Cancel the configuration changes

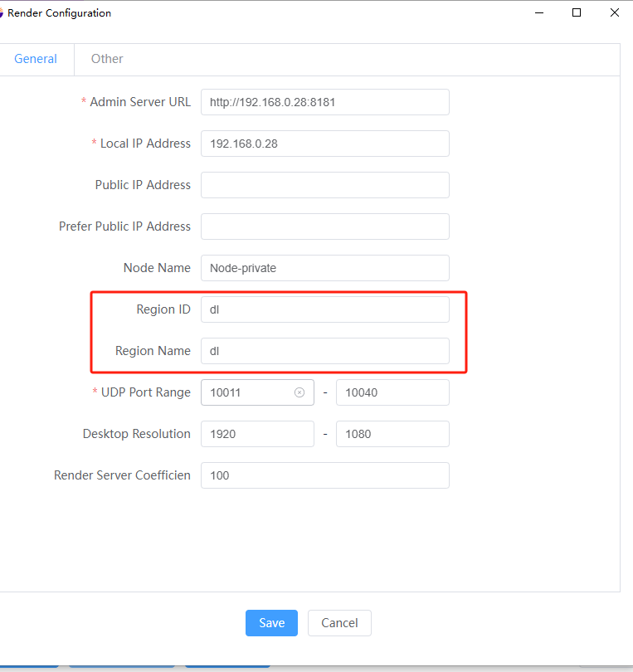tap(339, 623)
